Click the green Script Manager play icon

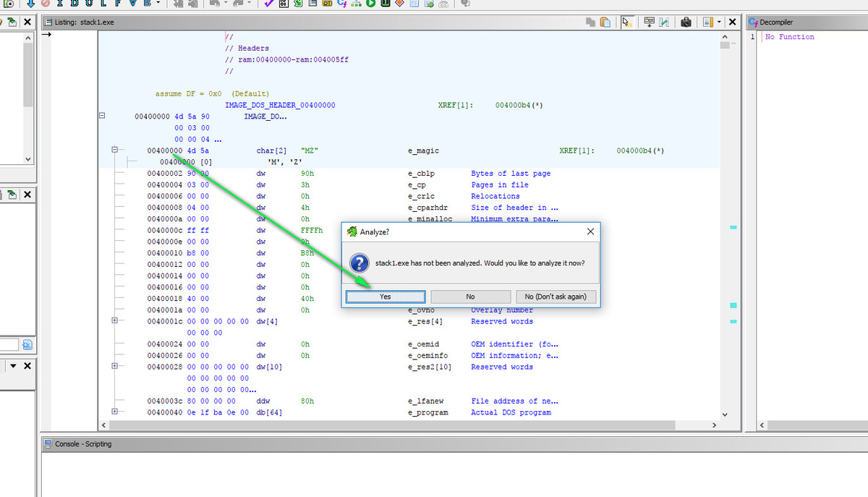tap(370, 4)
